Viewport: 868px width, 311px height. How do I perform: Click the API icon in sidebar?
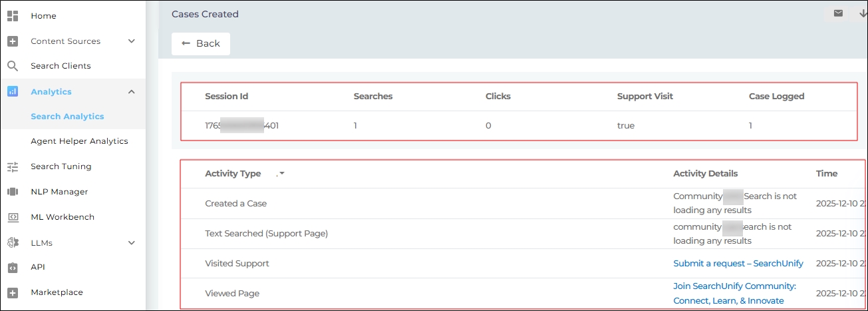(13, 267)
